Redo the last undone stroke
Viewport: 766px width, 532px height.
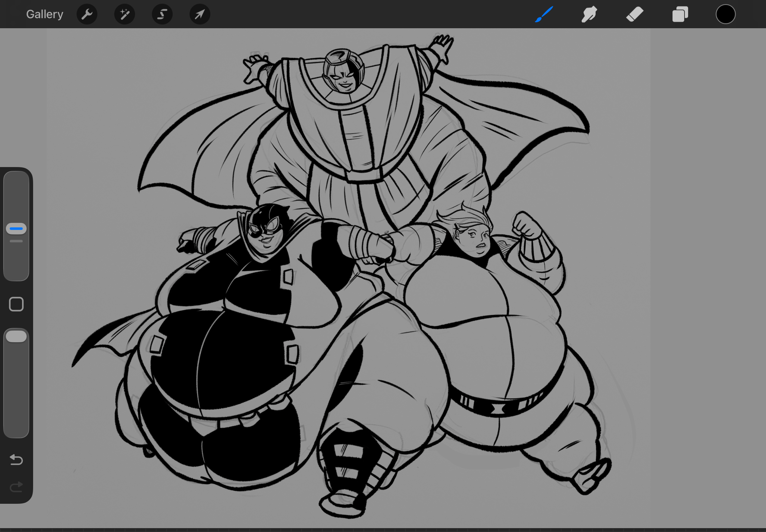pos(16,487)
